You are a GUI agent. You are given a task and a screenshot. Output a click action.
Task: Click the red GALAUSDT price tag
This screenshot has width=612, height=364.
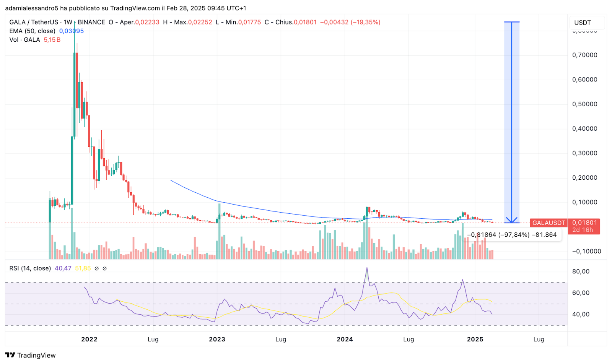549,223
